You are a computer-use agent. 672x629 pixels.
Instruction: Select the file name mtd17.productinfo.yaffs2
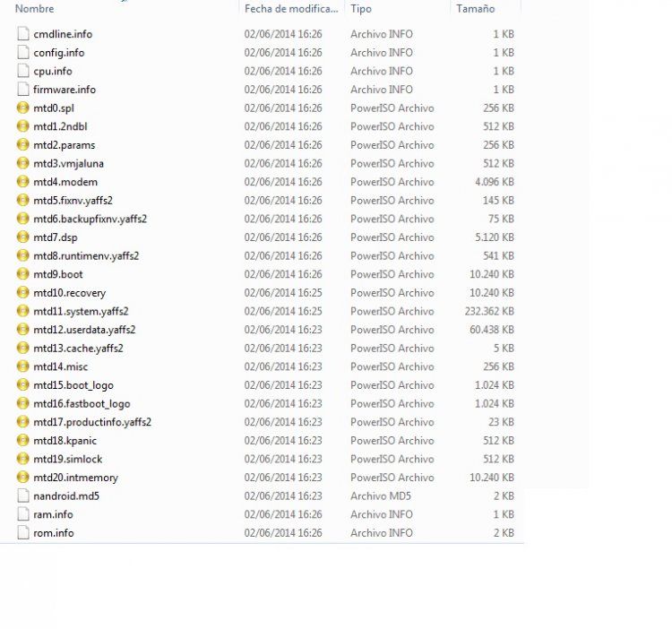click(92, 422)
